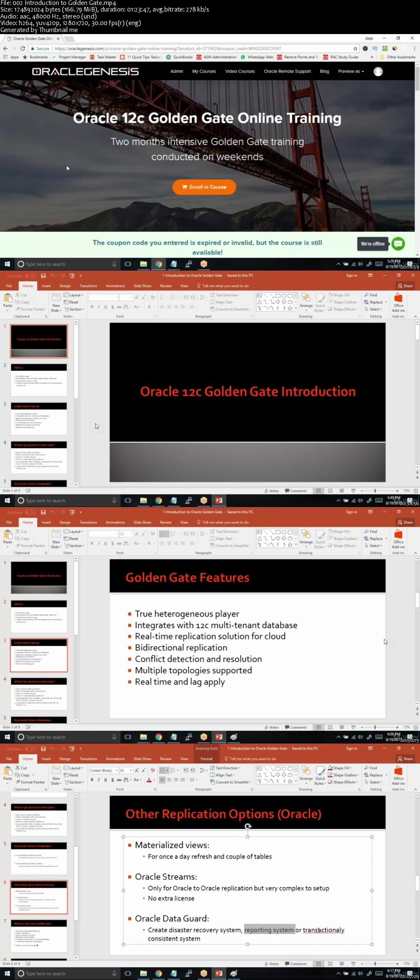Expand Section dropdown in the Other Replication Options window
Image resolution: width=420 pixels, height=980 pixels.
coord(74,782)
